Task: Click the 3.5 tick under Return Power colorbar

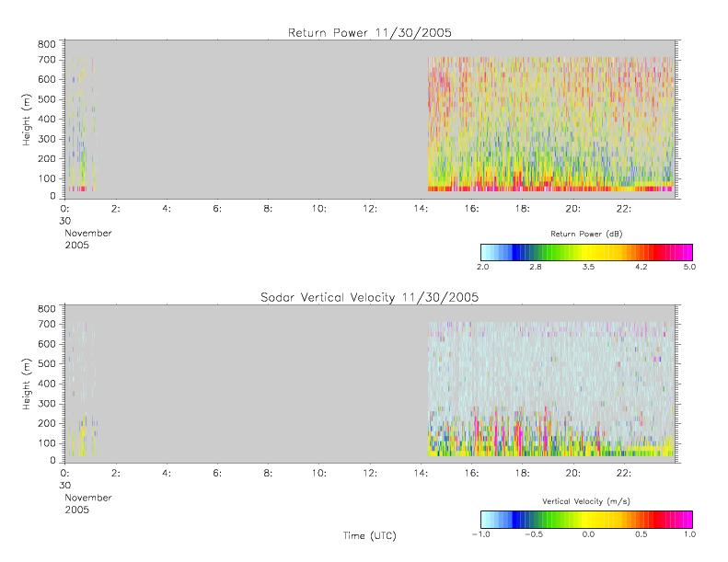Action: pyautogui.click(x=588, y=267)
